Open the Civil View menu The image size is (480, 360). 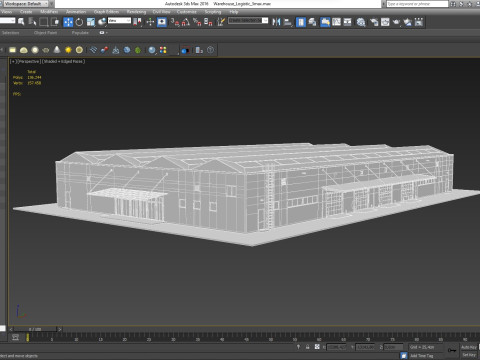pos(161,12)
